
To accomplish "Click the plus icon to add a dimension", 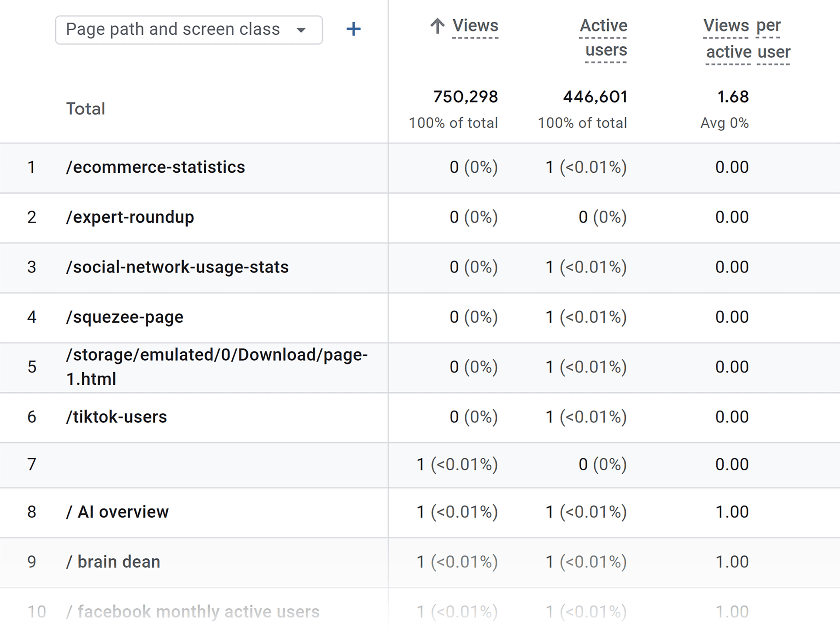I will click(353, 29).
